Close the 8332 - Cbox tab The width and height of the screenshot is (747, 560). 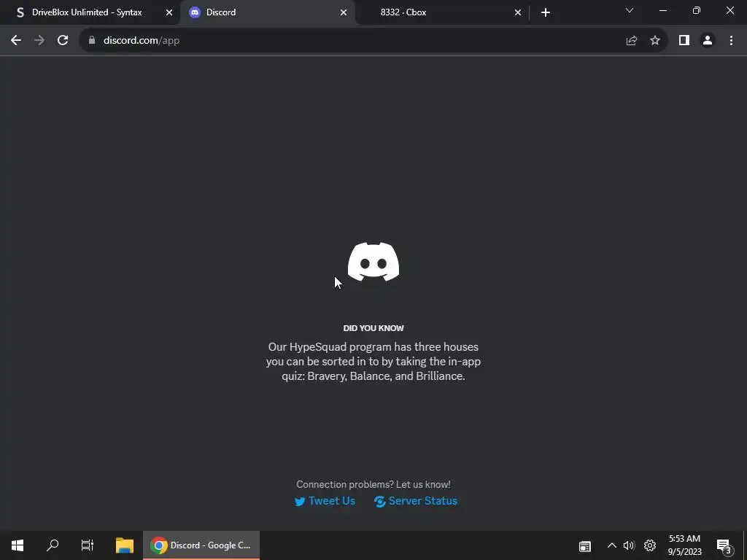[518, 12]
